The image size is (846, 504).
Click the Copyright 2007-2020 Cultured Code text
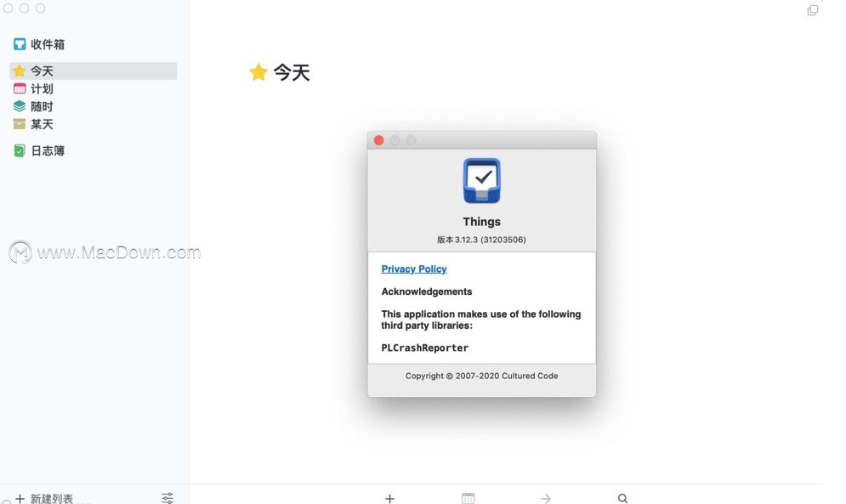[482, 376]
